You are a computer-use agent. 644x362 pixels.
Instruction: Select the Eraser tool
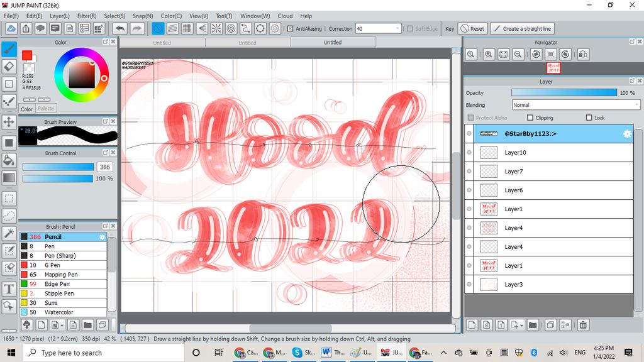9,67
